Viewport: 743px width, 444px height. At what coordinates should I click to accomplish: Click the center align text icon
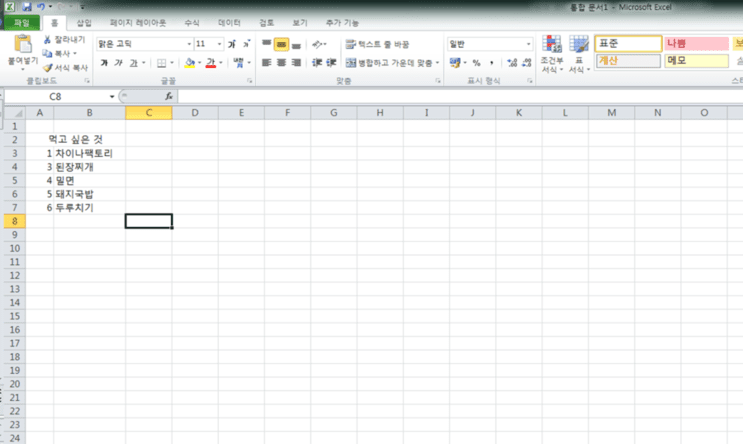coord(281,63)
